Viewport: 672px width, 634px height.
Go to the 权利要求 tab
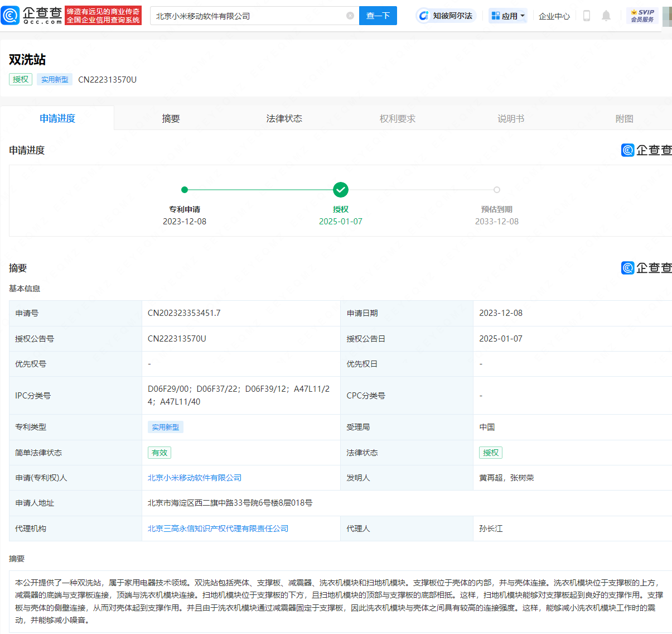click(398, 118)
